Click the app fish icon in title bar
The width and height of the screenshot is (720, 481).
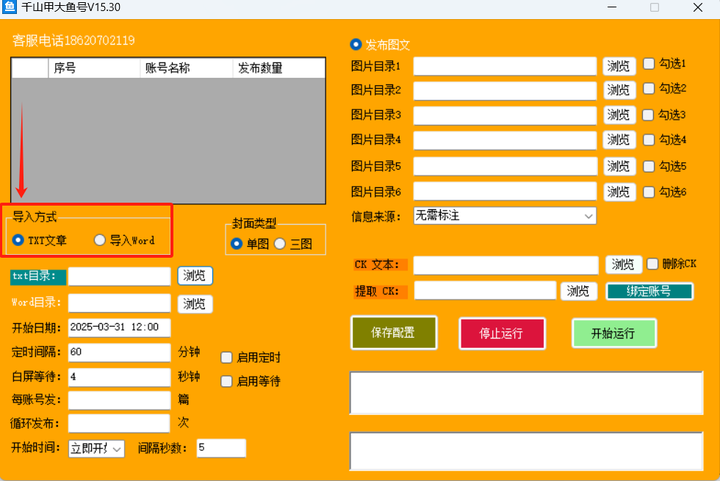point(9,7)
